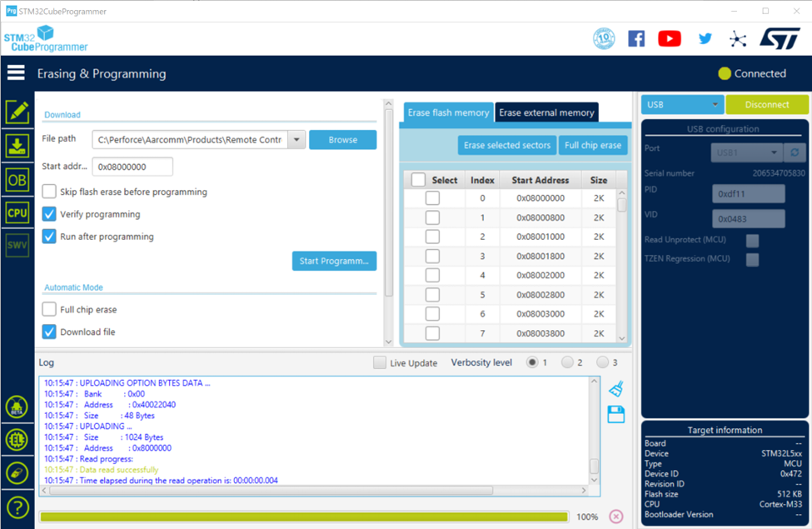Click the ST community network icon
The height and width of the screenshot is (529, 812).
(x=737, y=39)
